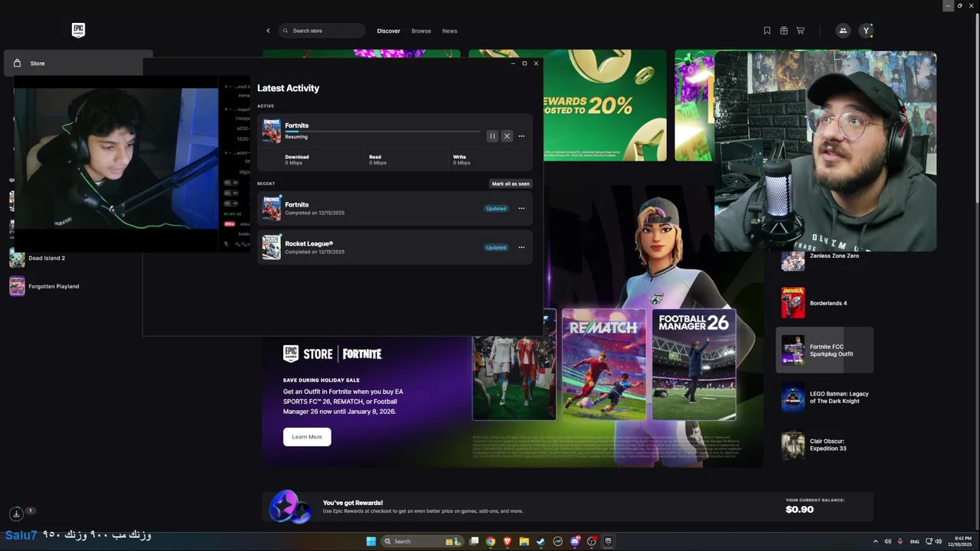
Task: Open more options for recent Fortnite entry
Action: click(521, 208)
